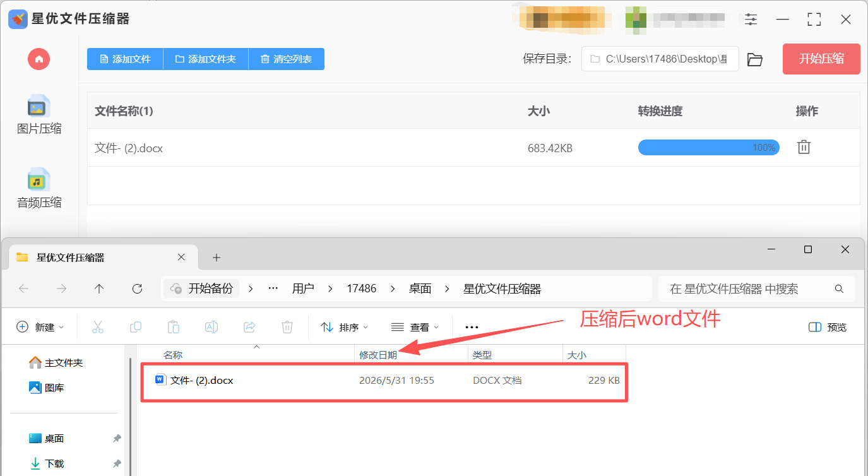The image size is (868, 476).
Task: Click 清空列表 to clear the list
Action: pos(287,59)
